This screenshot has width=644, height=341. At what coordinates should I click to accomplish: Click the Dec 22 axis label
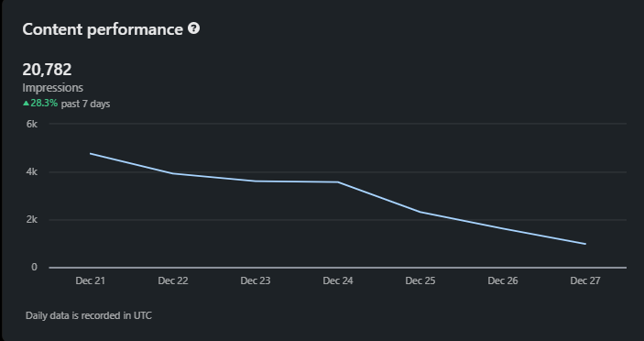click(173, 280)
